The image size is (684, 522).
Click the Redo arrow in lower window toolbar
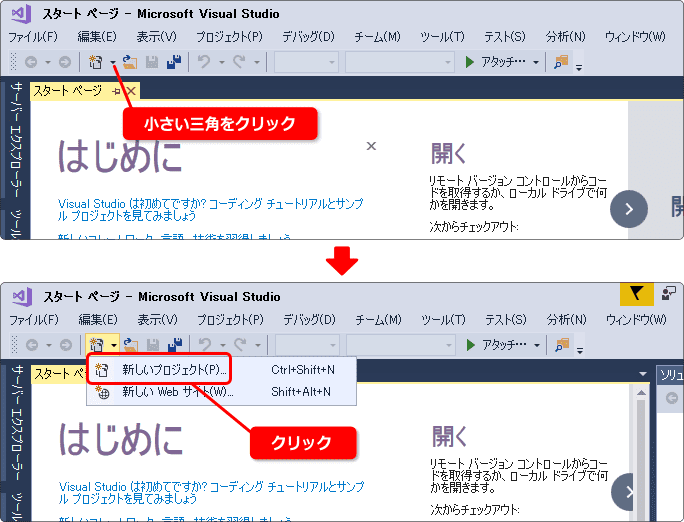pos(239,345)
